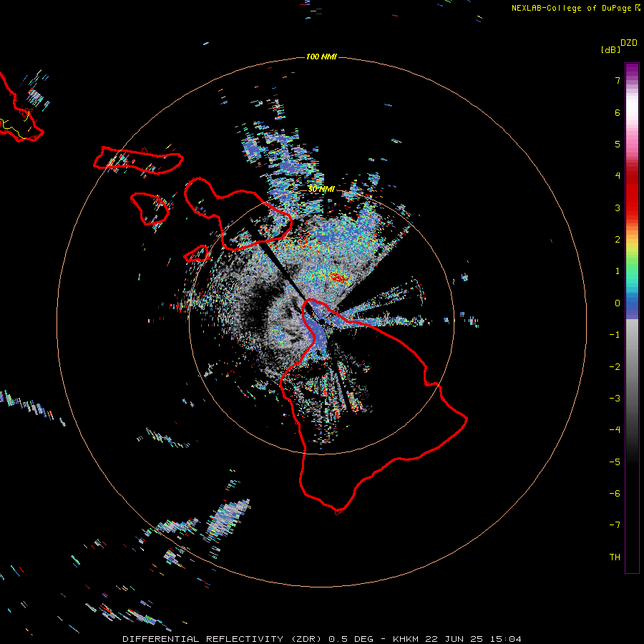Image resolution: width=644 pixels, height=644 pixels.
Task: Click the radar site dot at the rings' center
Action: pos(322,321)
